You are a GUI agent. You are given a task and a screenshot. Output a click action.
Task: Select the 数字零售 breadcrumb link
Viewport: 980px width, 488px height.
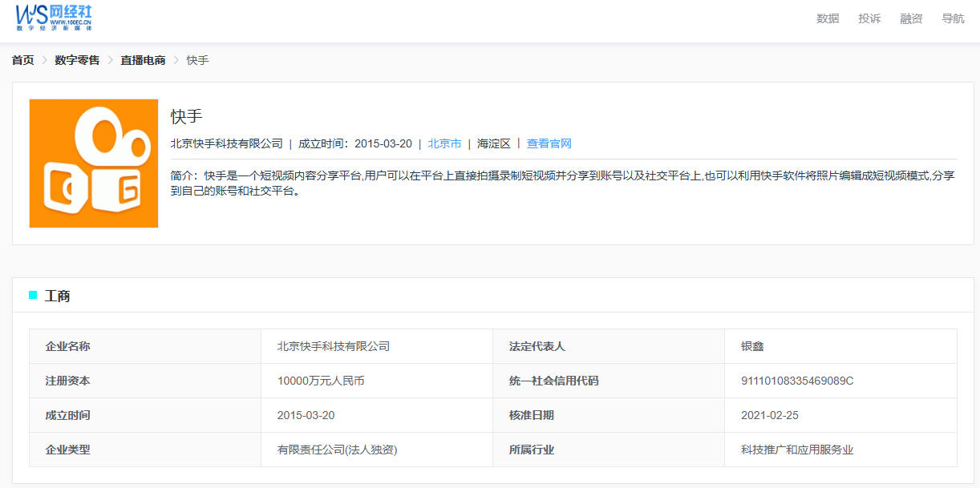tap(77, 60)
